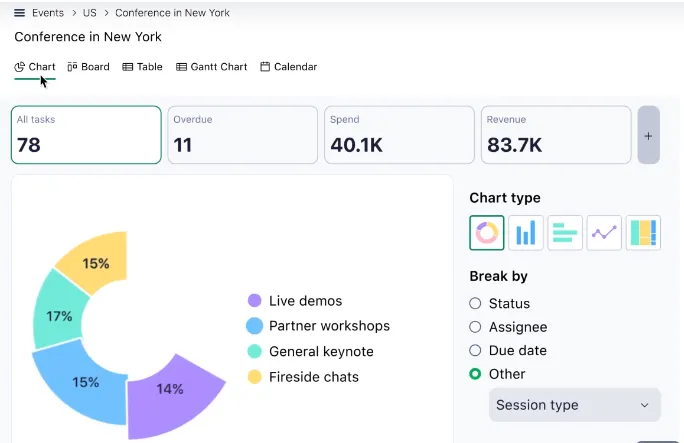This screenshot has width=684, height=443.
Task: Go to US in breadcrumb
Action: (x=89, y=13)
